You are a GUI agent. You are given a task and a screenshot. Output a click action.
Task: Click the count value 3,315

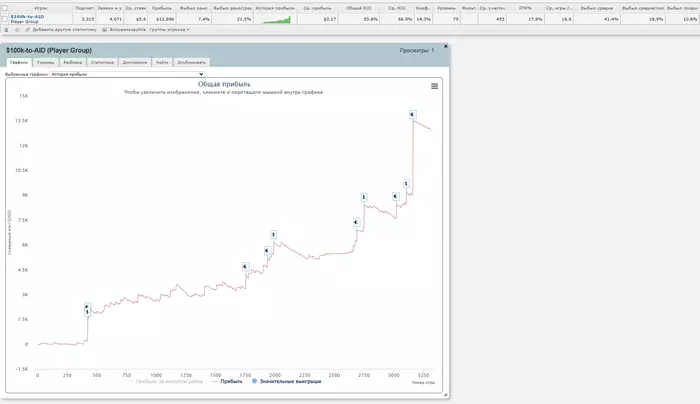tap(88, 19)
